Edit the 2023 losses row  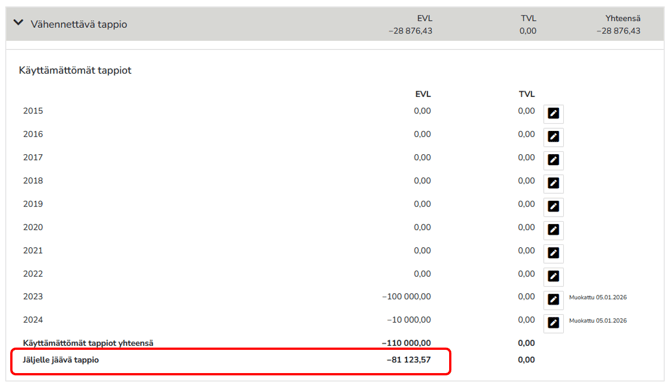(553, 300)
